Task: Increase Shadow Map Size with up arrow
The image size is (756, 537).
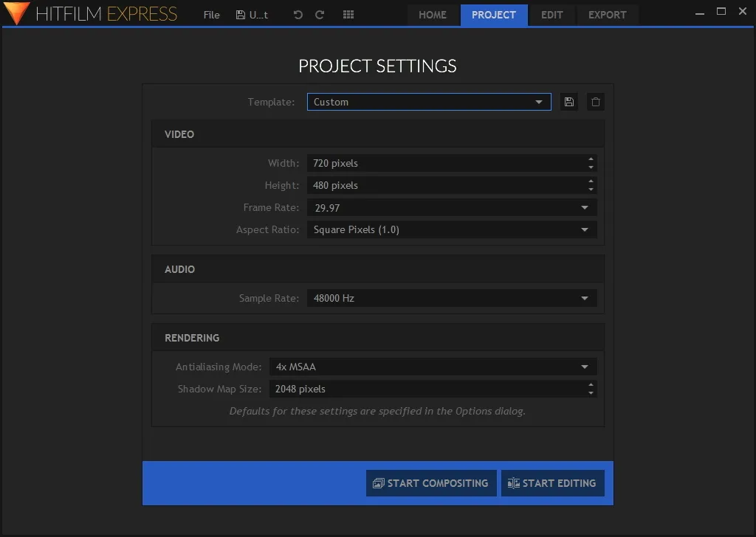Action: (591, 385)
